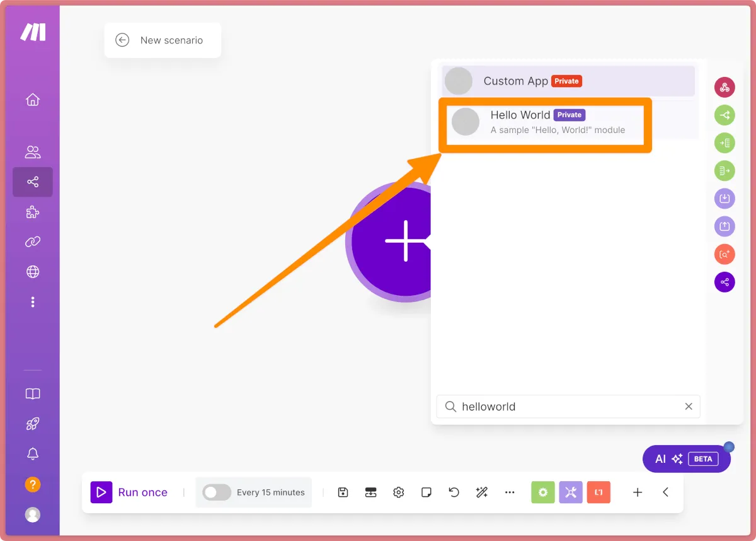Toggle scheduling switch Every 15 minutes
This screenshot has width=756, height=541.
pyautogui.click(x=217, y=492)
